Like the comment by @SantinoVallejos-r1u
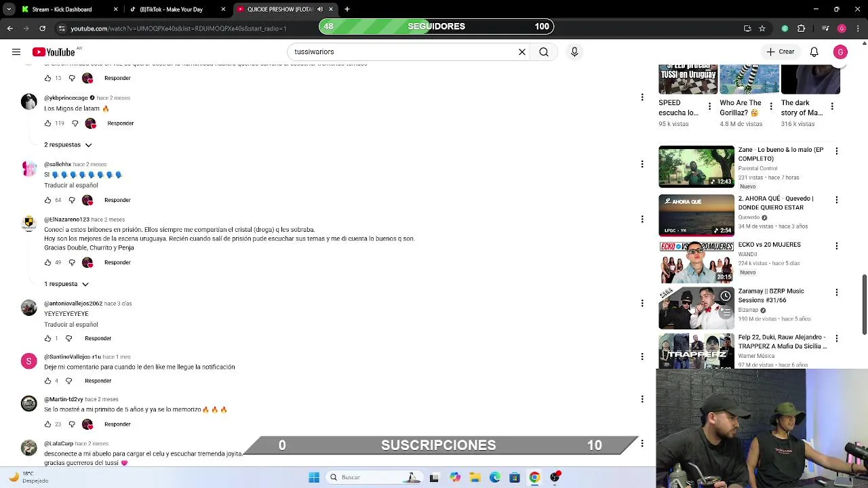This screenshot has height=488, width=868. (x=47, y=381)
